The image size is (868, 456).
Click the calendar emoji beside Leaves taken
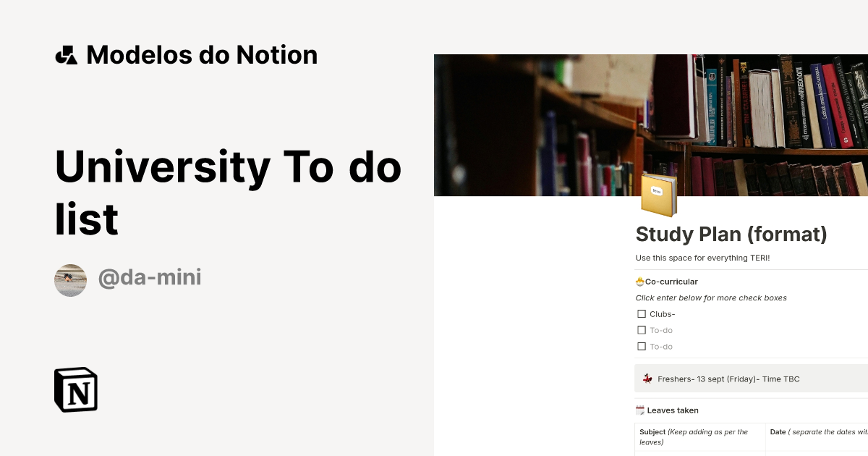[x=639, y=410]
